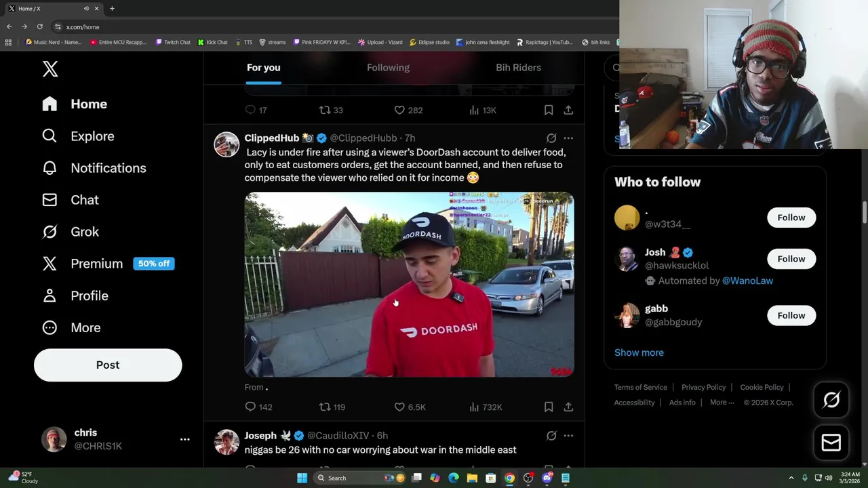View 13K views on top post
868x488 pixels.
click(x=483, y=110)
